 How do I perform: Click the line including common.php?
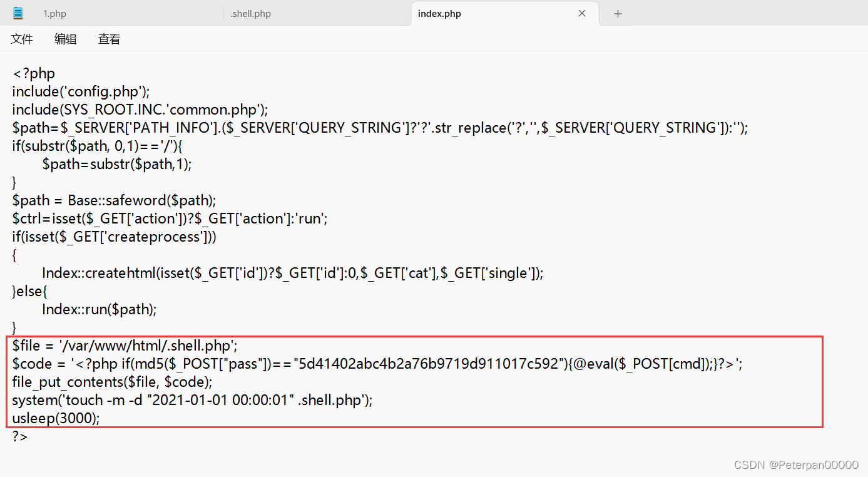(140, 110)
